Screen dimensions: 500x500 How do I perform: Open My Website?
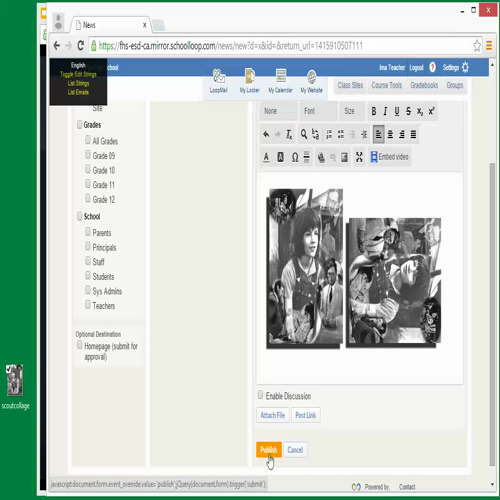[311, 82]
